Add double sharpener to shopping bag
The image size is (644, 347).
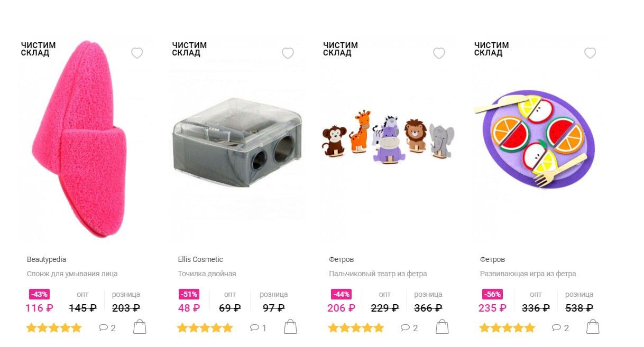(x=290, y=327)
